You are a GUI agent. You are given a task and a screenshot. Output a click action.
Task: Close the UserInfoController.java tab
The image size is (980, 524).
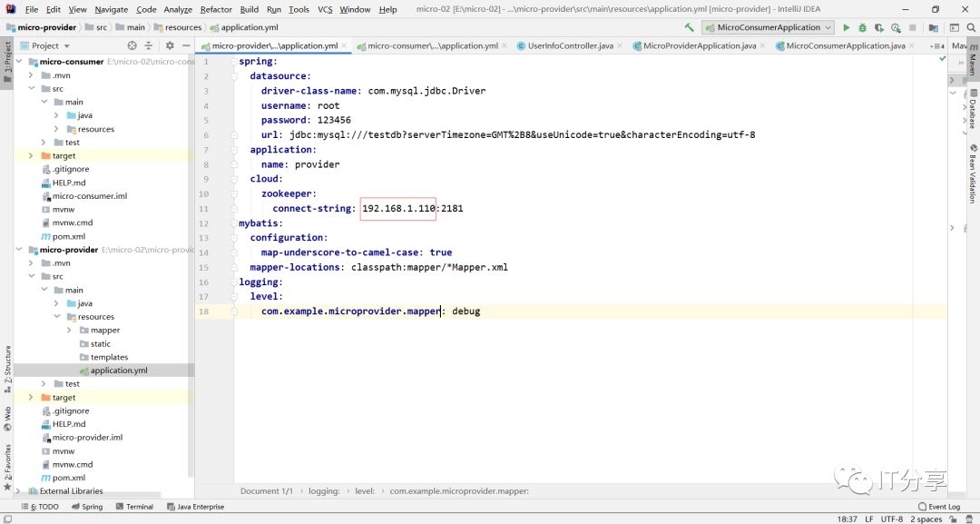coord(620,45)
